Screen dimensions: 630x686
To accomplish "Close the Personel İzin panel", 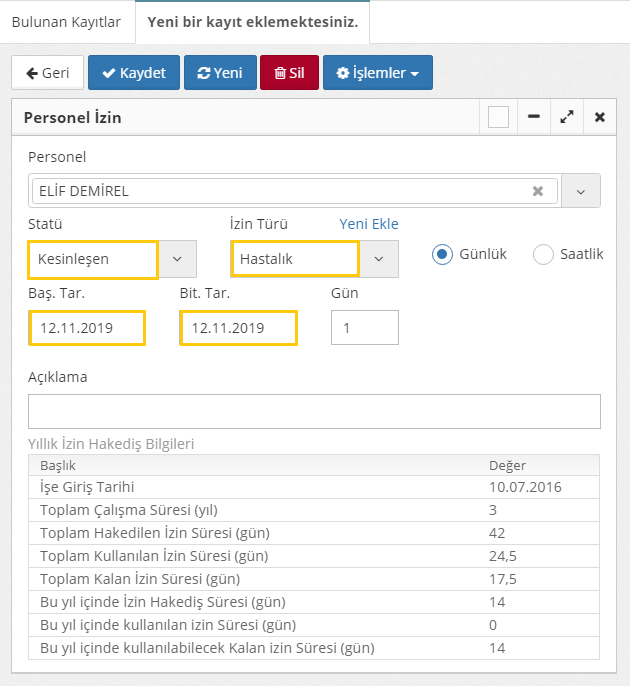I will pyautogui.click(x=599, y=117).
